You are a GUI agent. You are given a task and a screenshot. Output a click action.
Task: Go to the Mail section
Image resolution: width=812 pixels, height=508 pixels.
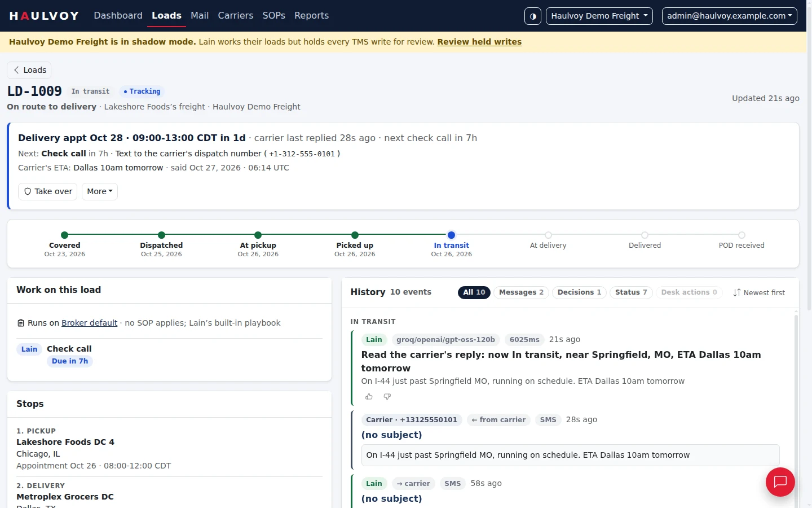[x=200, y=16]
